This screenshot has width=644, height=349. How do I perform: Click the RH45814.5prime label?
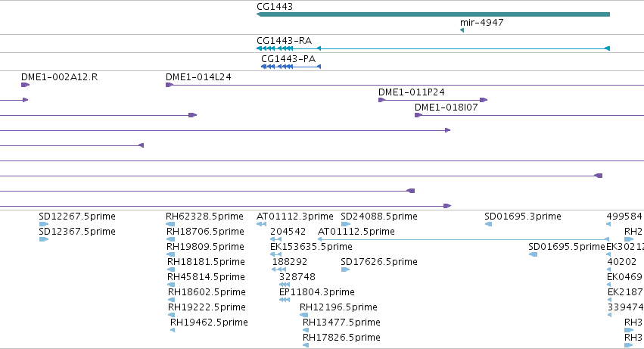pyautogui.click(x=206, y=277)
